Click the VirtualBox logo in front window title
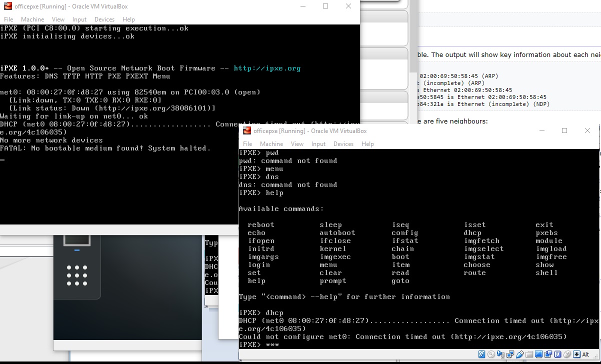The image size is (601, 364). 246,131
